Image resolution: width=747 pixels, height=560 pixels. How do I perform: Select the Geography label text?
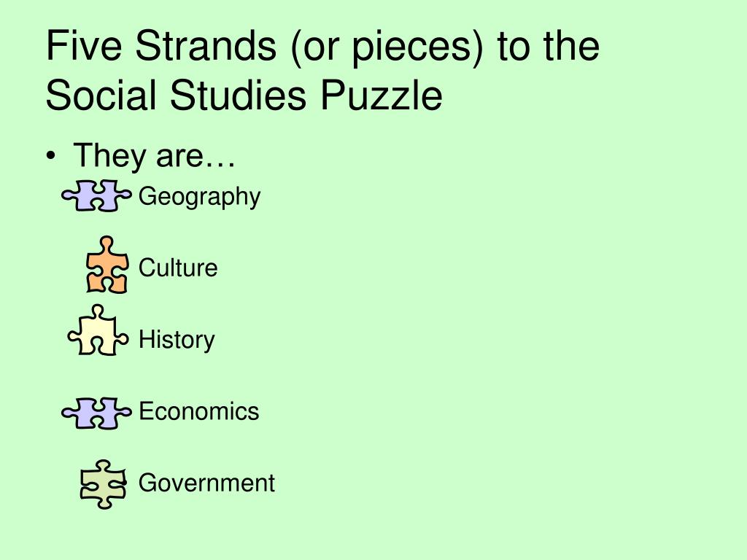pos(200,197)
